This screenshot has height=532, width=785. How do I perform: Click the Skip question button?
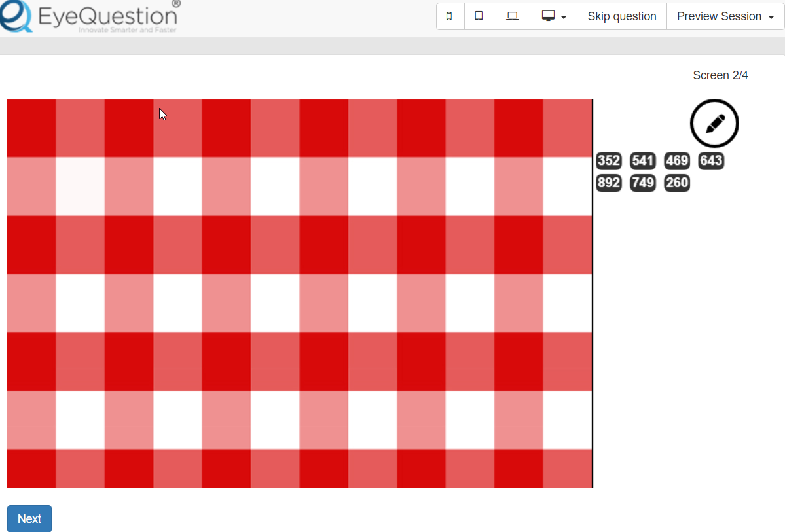(x=621, y=16)
